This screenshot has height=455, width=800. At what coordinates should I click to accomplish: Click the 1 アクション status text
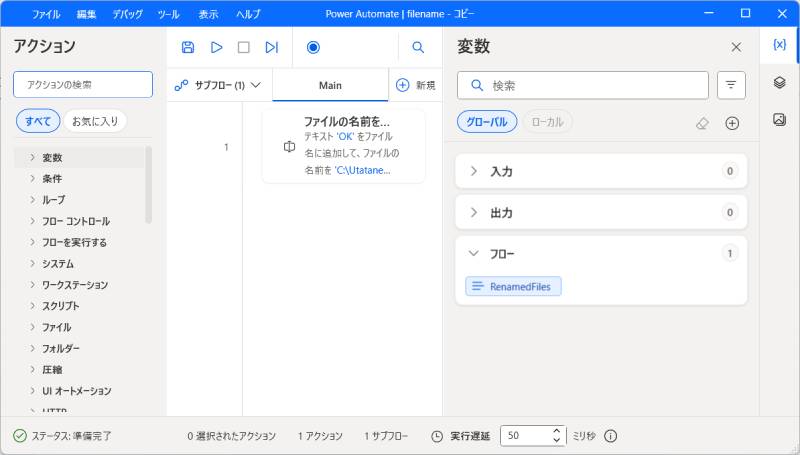320,436
